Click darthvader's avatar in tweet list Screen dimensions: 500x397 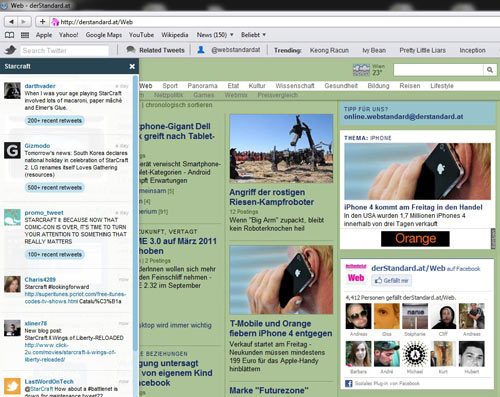pyautogui.click(x=12, y=91)
